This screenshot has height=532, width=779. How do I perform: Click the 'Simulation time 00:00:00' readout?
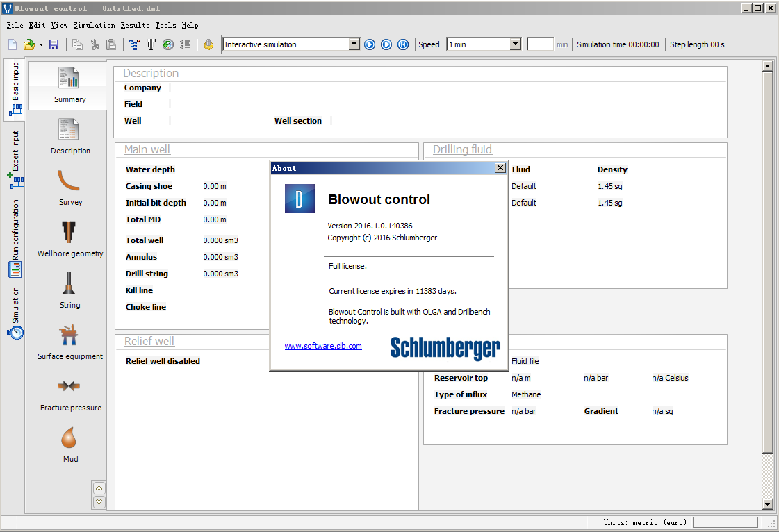coord(618,44)
